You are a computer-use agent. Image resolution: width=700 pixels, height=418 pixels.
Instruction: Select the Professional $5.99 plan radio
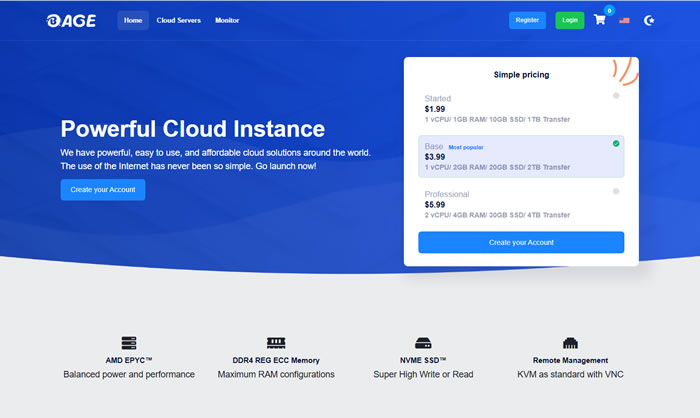[616, 191]
